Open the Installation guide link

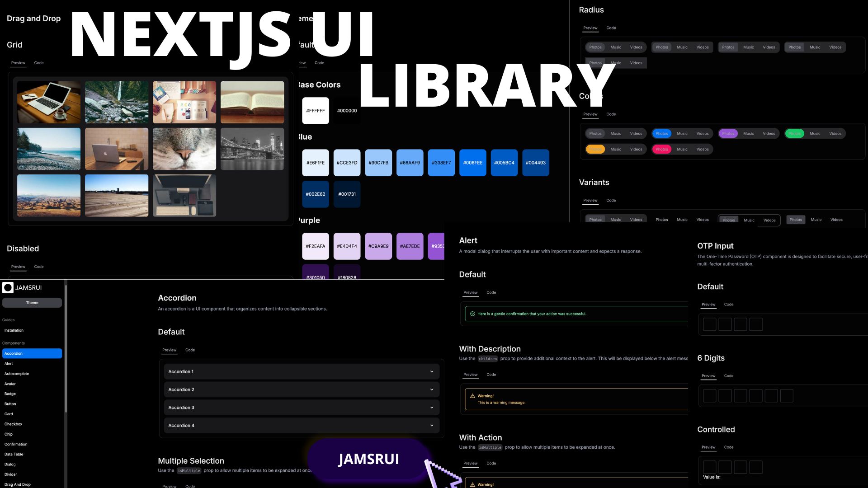(x=14, y=330)
